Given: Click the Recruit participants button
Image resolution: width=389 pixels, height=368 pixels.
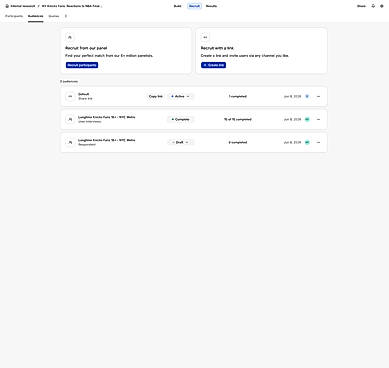Looking at the screenshot, I should pos(82,65).
